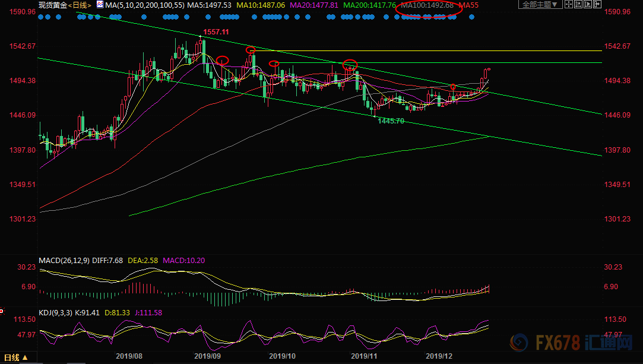Image resolution: width=643 pixels, height=364 pixels.
Task: Click the second of four top-right chart icons
Action: (x=579, y=5)
